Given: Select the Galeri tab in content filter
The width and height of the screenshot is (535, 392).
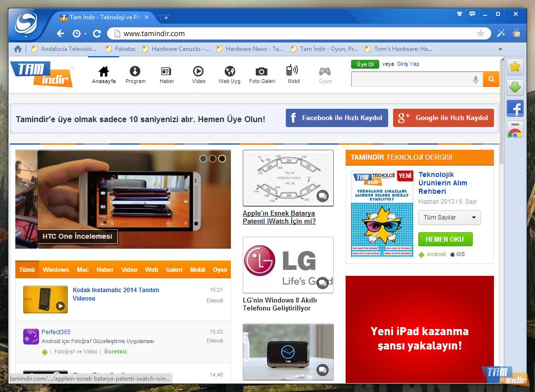Looking at the screenshot, I should tap(174, 270).
